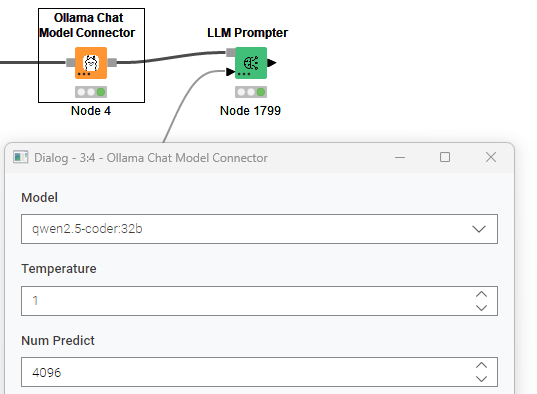Open the Model dropdown showing qwen2.5-coder:32b

click(259, 229)
